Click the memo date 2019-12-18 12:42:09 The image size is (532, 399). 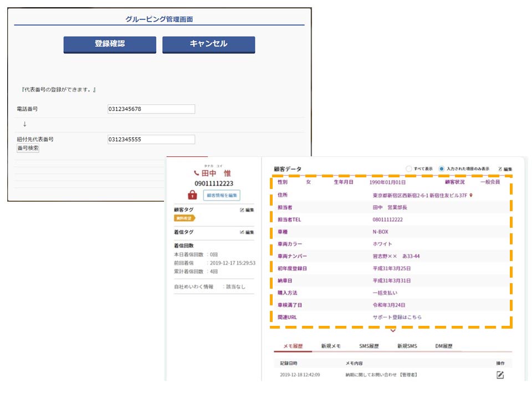300,375
